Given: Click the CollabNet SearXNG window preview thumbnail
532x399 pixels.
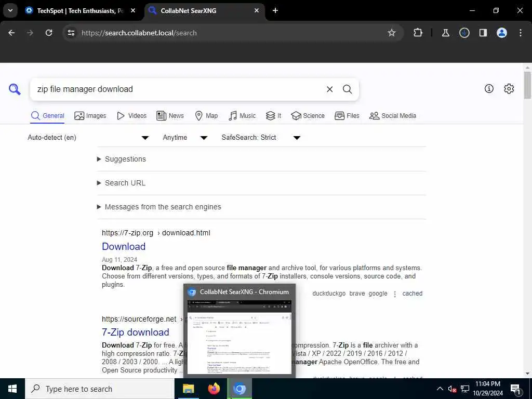Looking at the screenshot, I should click(x=239, y=337).
